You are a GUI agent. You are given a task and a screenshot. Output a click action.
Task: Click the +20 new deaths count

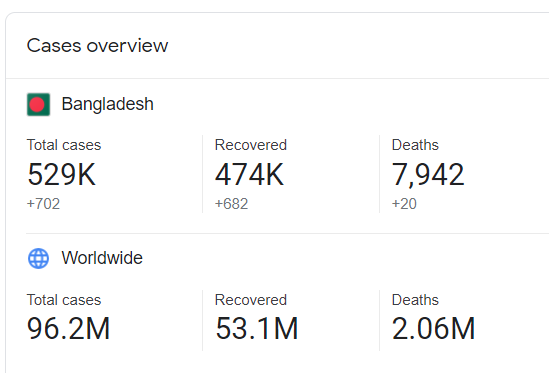point(404,204)
